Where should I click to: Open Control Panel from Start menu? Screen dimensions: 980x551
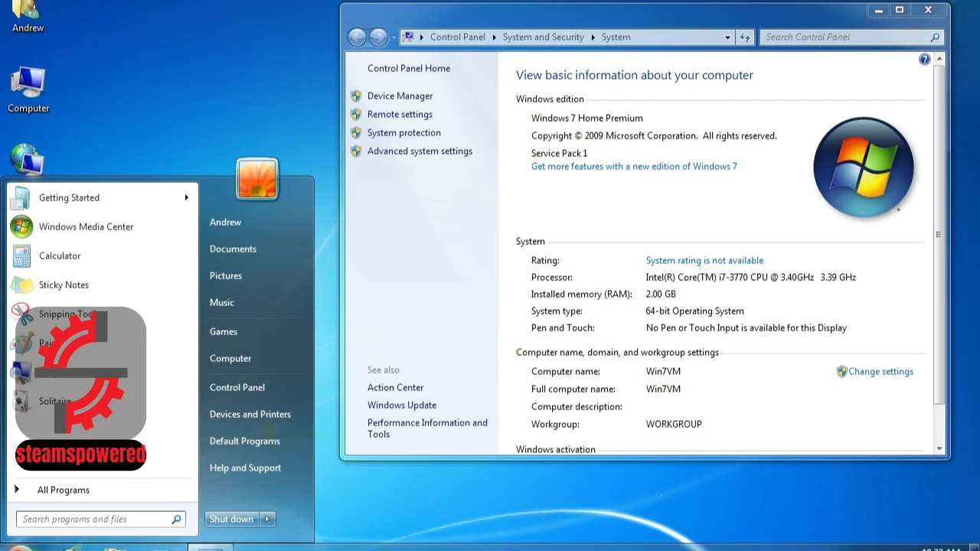[x=237, y=387]
